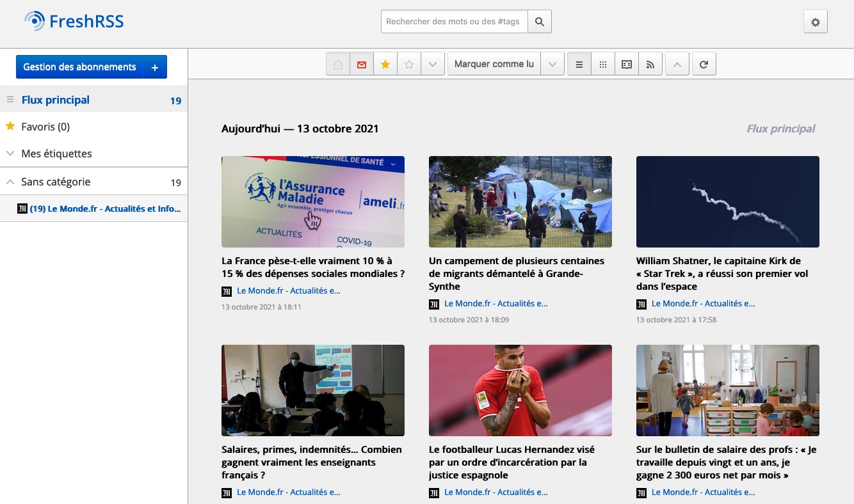This screenshot has width=854, height=504.
Task: Open the Assurance Maladie article thumbnail
Action: click(x=313, y=201)
